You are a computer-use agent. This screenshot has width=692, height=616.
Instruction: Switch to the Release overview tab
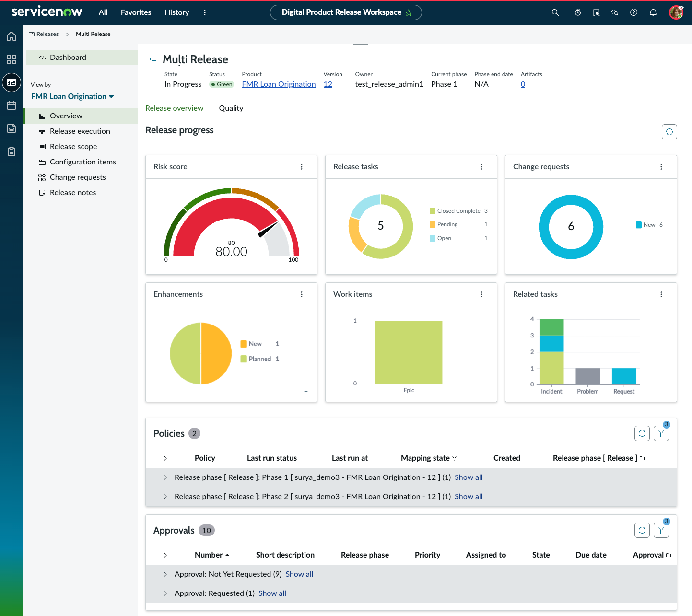click(175, 108)
